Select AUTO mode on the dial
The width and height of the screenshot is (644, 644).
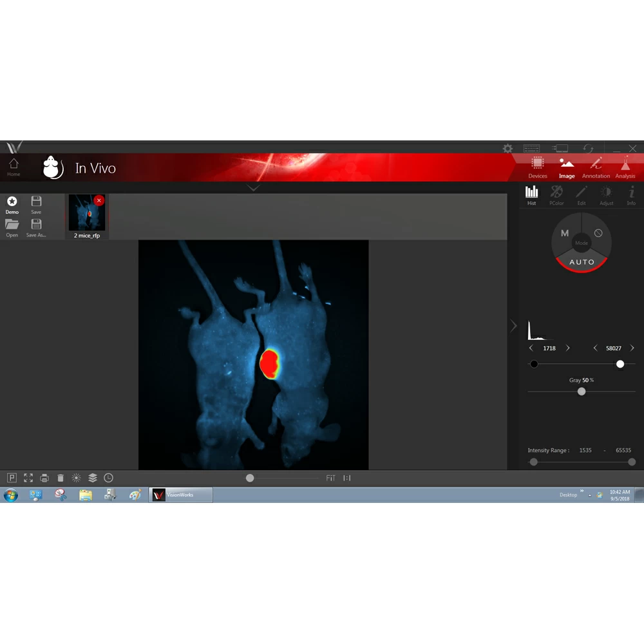582,262
